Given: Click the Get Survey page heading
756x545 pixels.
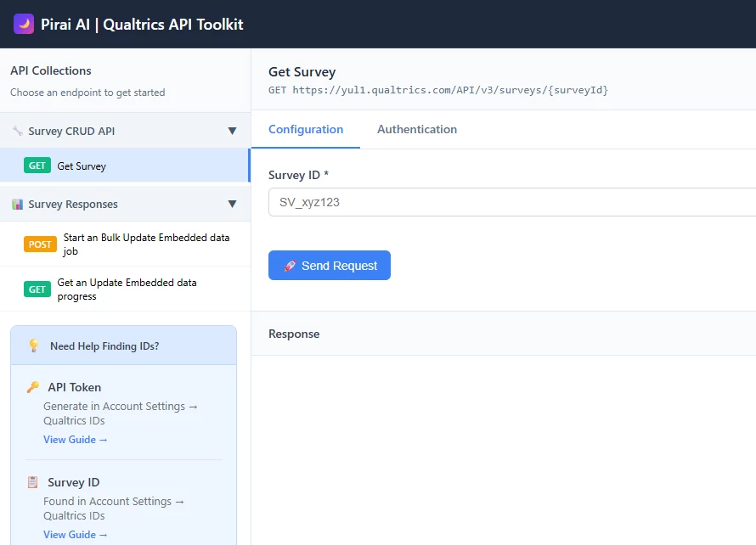Looking at the screenshot, I should [302, 72].
